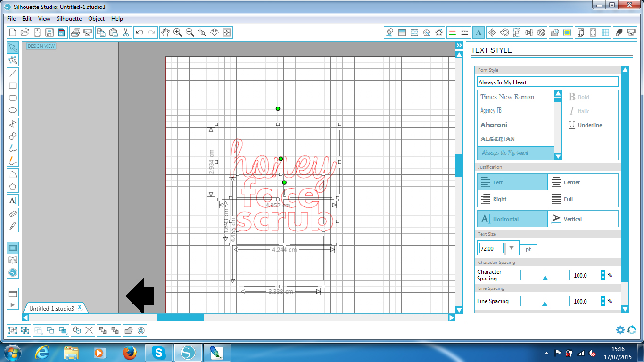The image size is (644, 362).
Task: Open the Silhouette menu
Action: click(69, 19)
